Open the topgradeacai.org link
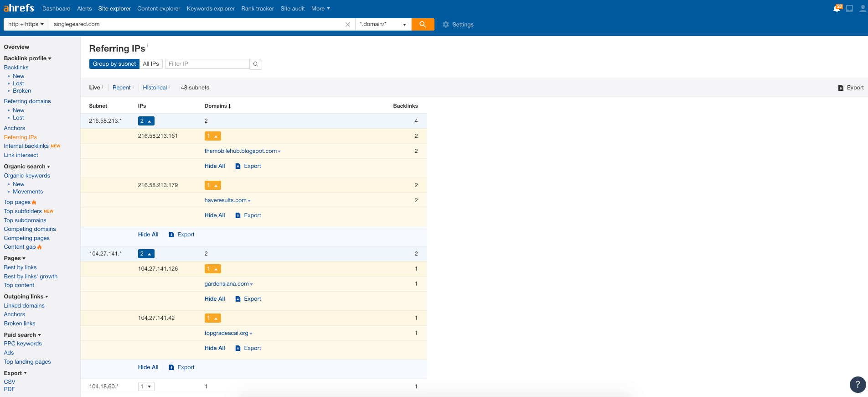Image resolution: width=868 pixels, height=397 pixels. pyautogui.click(x=227, y=333)
